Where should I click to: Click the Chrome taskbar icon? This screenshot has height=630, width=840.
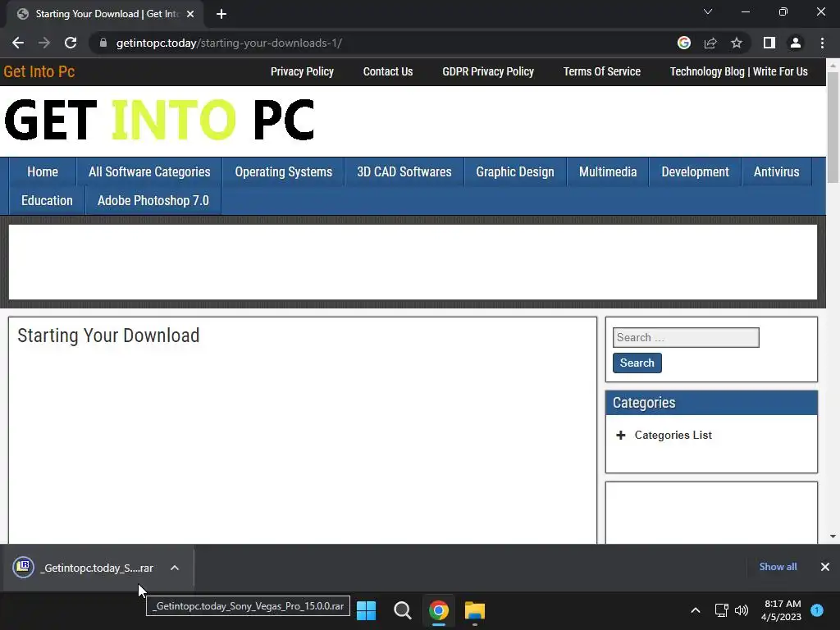(439, 610)
